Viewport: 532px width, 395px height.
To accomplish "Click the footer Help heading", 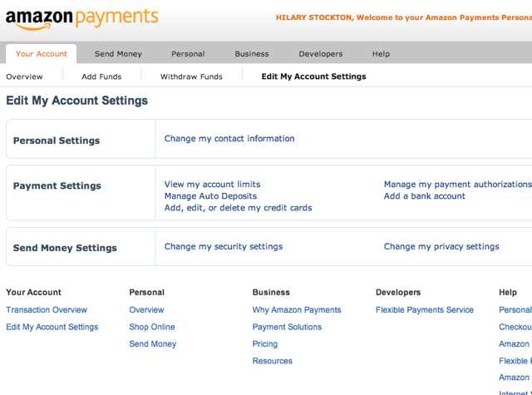I will tap(508, 292).
